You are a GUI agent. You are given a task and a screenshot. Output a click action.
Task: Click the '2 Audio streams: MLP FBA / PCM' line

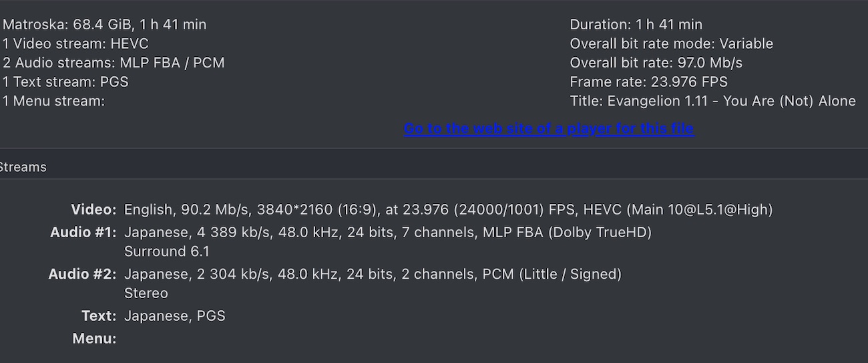pos(114,63)
